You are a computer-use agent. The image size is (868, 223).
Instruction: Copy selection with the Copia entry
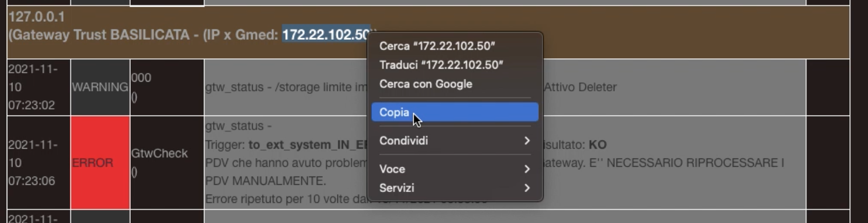point(394,113)
